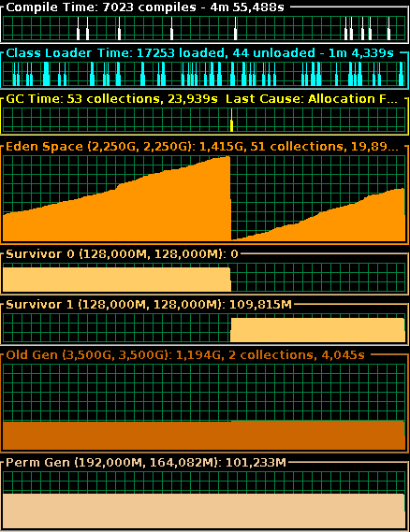Click the rightmost cyan bar in Class Loader graph
The image size is (410, 532).
click(x=402, y=74)
